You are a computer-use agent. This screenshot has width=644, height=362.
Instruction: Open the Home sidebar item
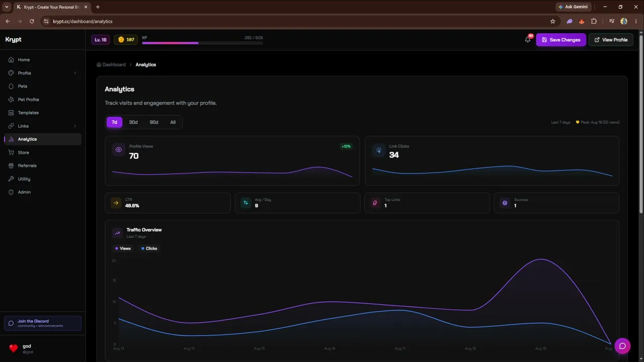click(42, 60)
